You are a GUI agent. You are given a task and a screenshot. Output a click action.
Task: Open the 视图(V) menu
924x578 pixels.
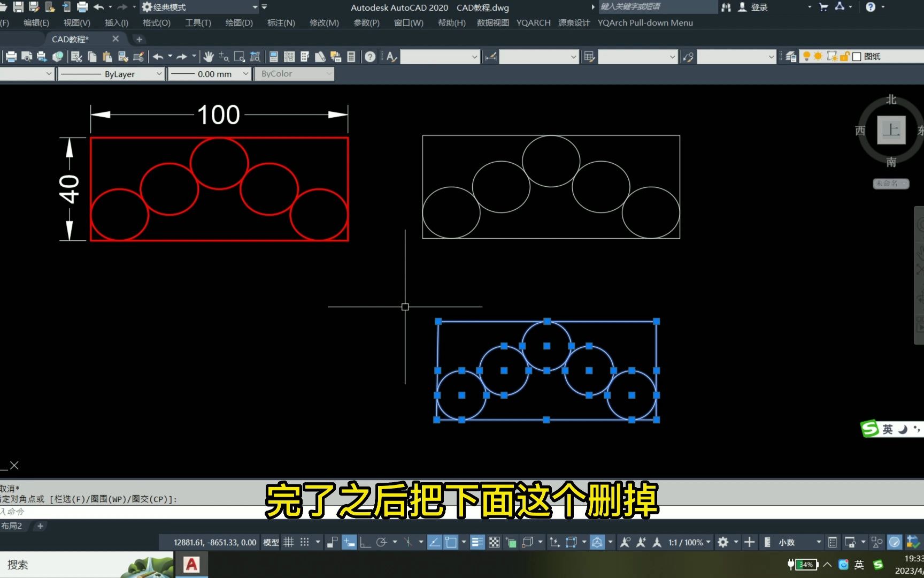point(76,22)
